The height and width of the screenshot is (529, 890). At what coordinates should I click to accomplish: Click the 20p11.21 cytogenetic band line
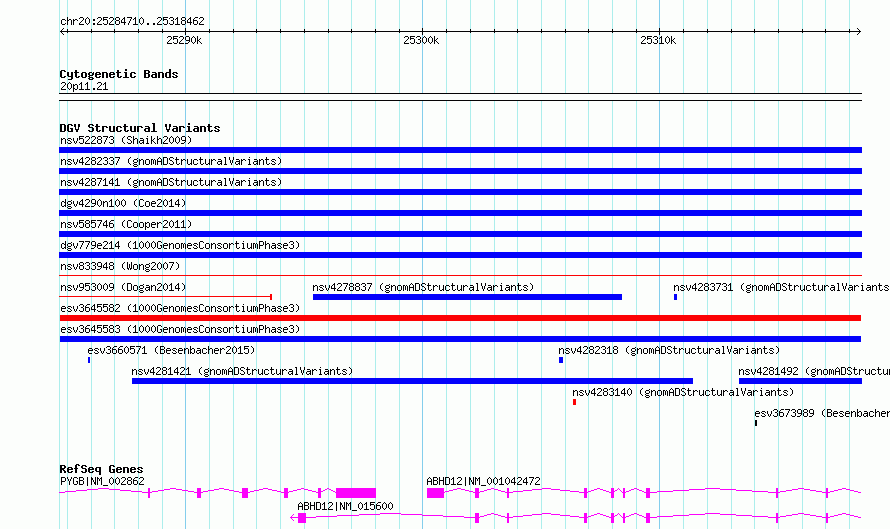pos(460,97)
